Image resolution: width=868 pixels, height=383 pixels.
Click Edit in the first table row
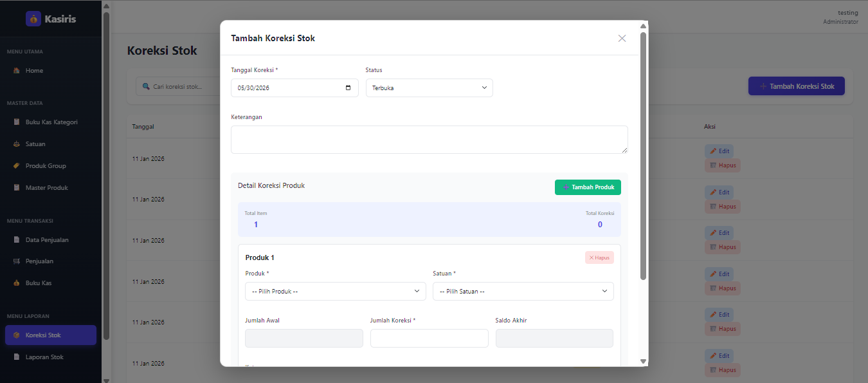pos(719,151)
